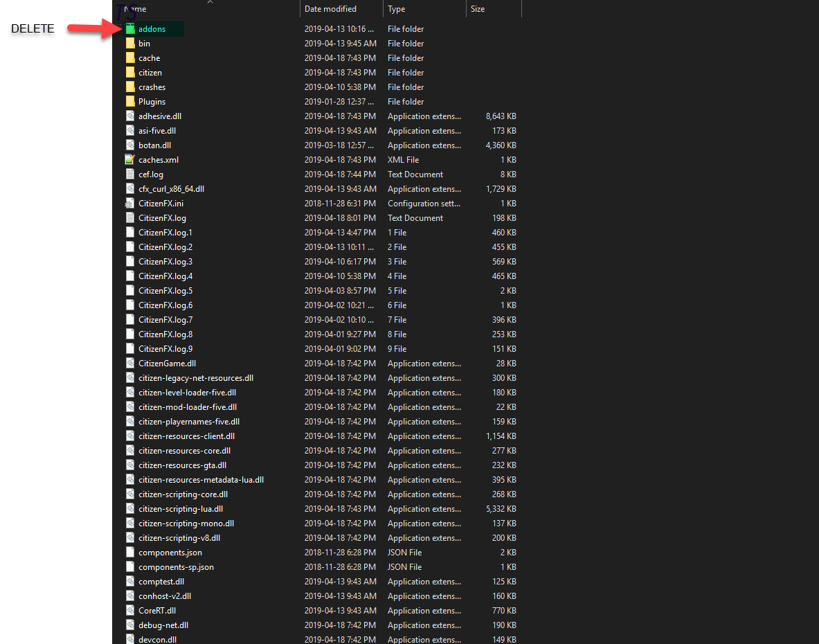Click the components.json file icon
The height and width of the screenshot is (644, 819).
pyautogui.click(x=130, y=552)
